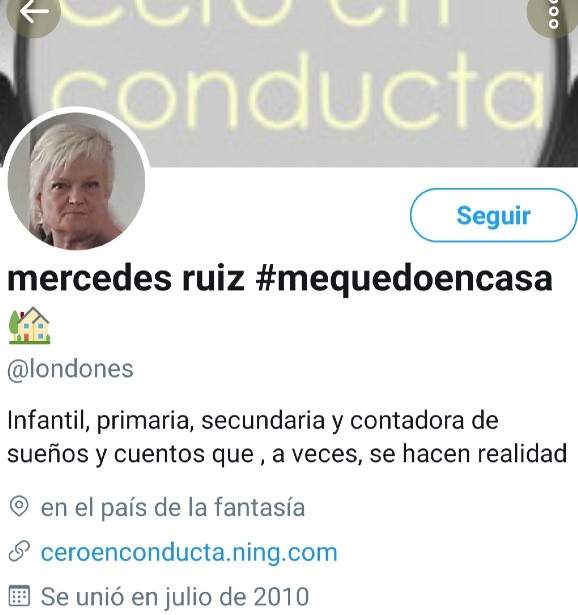Tap the location pin icon
Viewport: 578px width, 615px height.
19,506
